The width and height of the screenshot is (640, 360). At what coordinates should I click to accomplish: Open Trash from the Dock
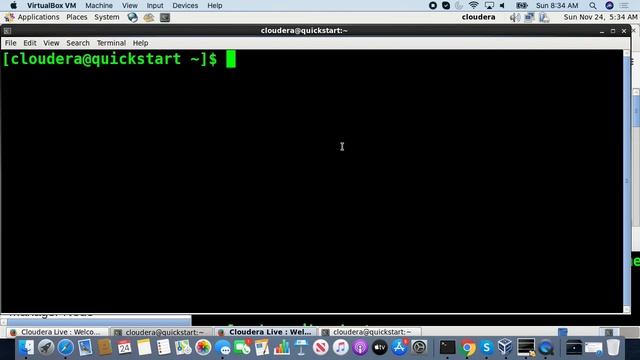coord(613,347)
